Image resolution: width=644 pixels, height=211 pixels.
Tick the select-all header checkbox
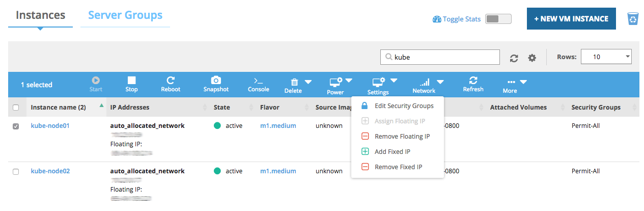[x=16, y=108]
